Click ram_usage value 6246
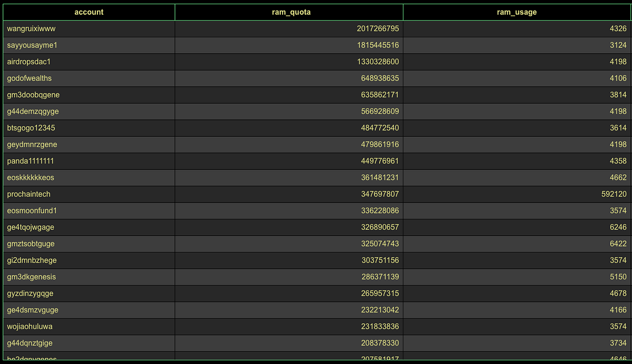 (x=618, y=228)
